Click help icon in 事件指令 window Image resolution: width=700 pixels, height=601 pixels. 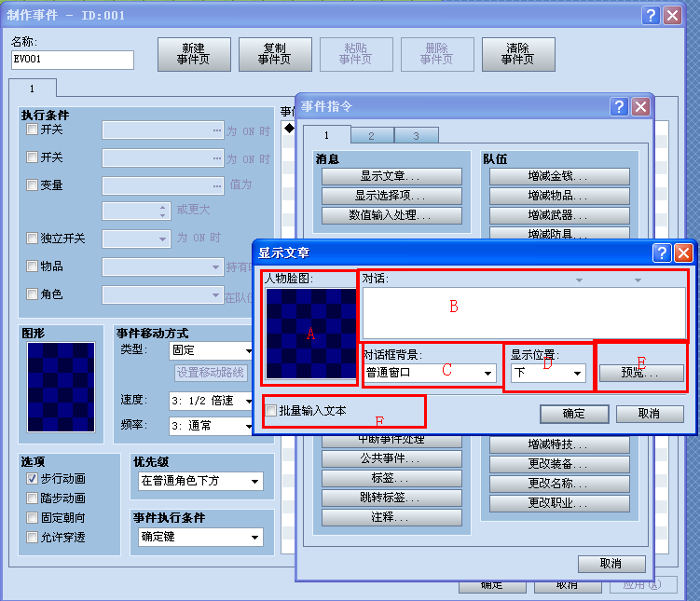pyautogui.click(x=619, y=106)
